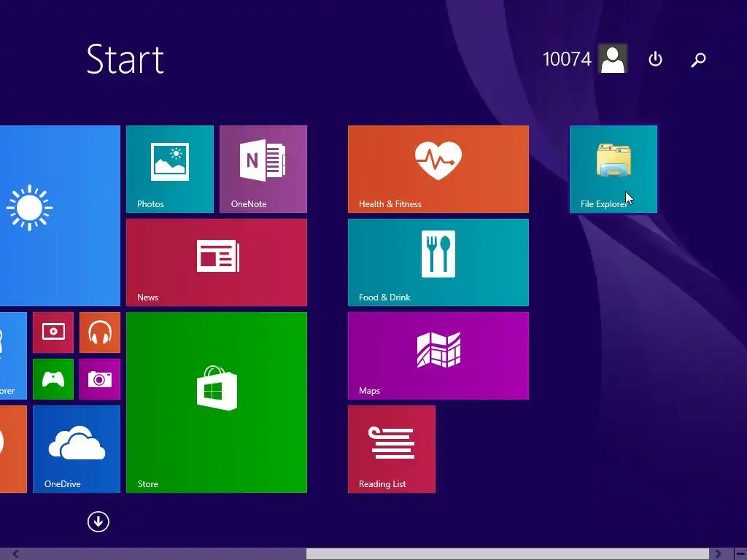This screenshot has width=747, height=560.
Task: Open the small Video tile
Action: [53, 332]
